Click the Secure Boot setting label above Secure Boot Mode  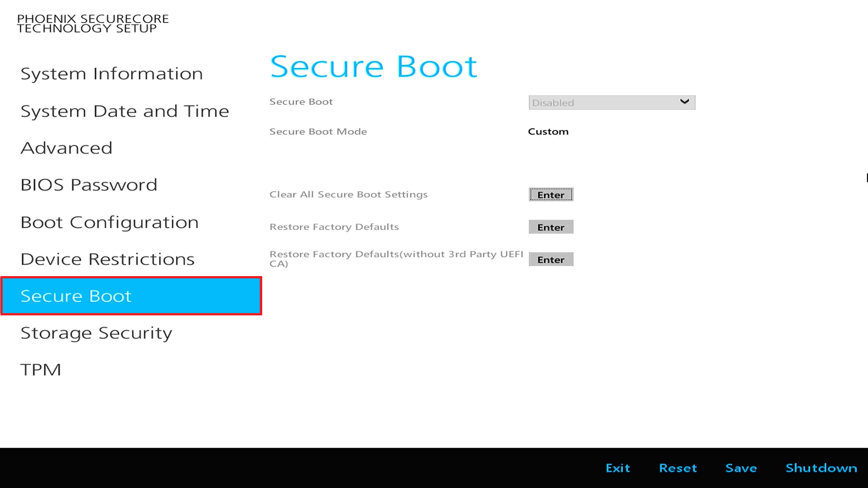coord(301,102)
